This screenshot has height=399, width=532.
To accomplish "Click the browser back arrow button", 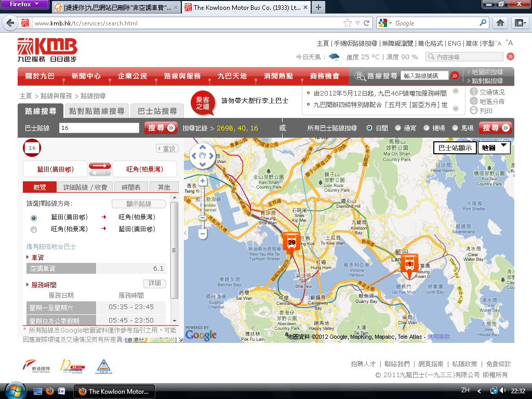I will point(10,23).
